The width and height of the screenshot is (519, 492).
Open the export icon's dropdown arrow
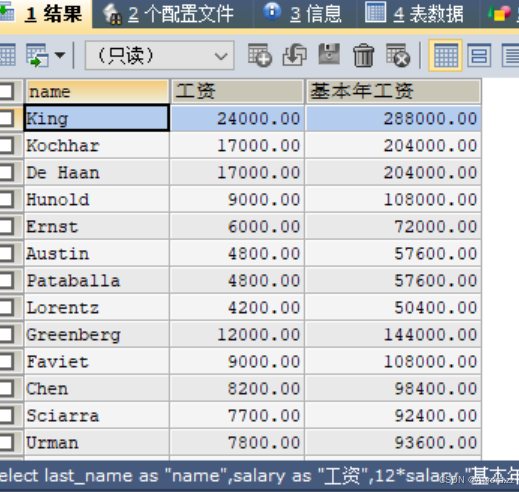(60, 55)
